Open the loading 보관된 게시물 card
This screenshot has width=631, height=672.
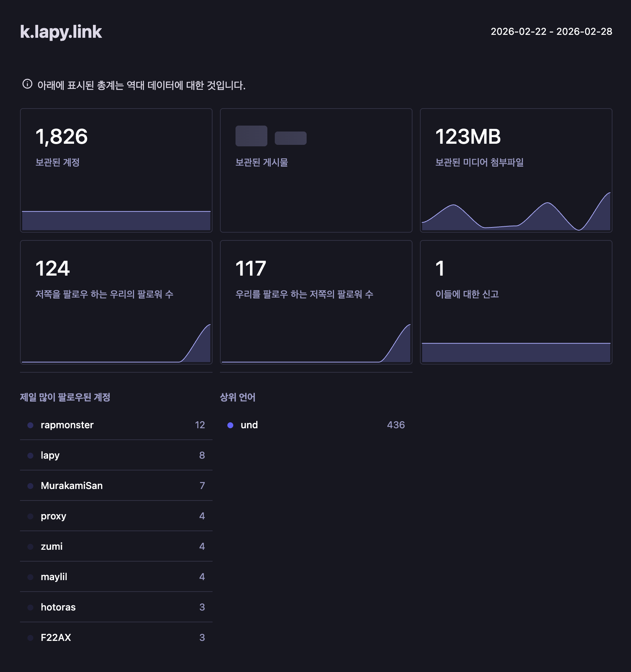click(316, 170)
